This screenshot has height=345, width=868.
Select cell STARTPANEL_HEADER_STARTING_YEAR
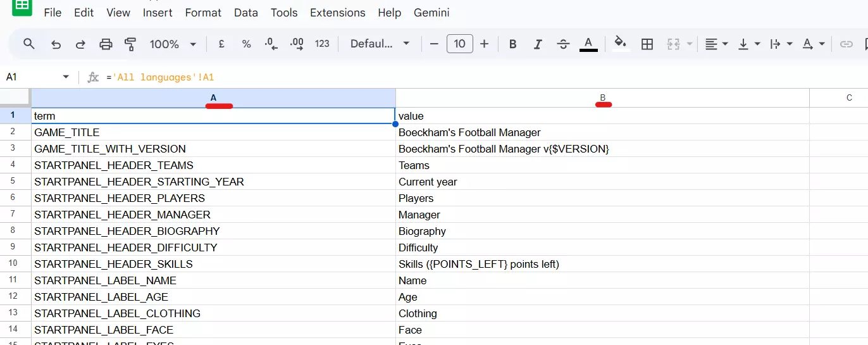tap(213, 182)
